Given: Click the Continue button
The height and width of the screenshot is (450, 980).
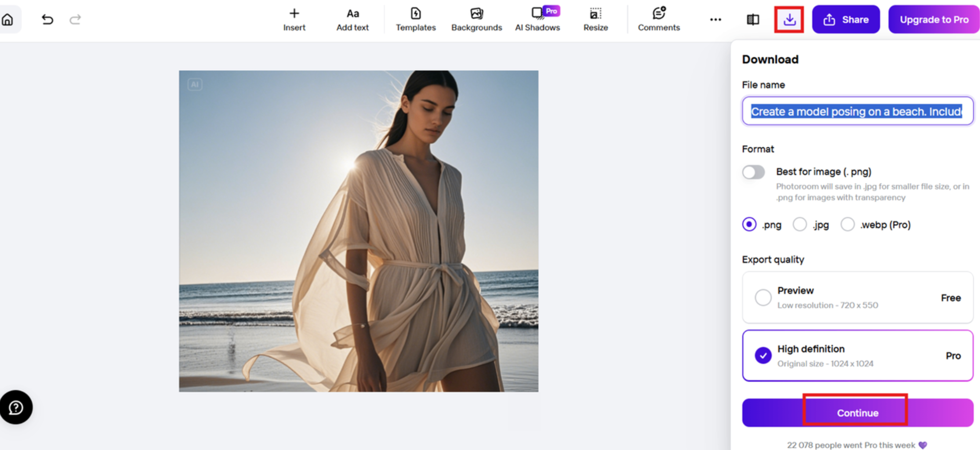Looking at the screenshot, I should pyautogui.click(x=857, y=413).
